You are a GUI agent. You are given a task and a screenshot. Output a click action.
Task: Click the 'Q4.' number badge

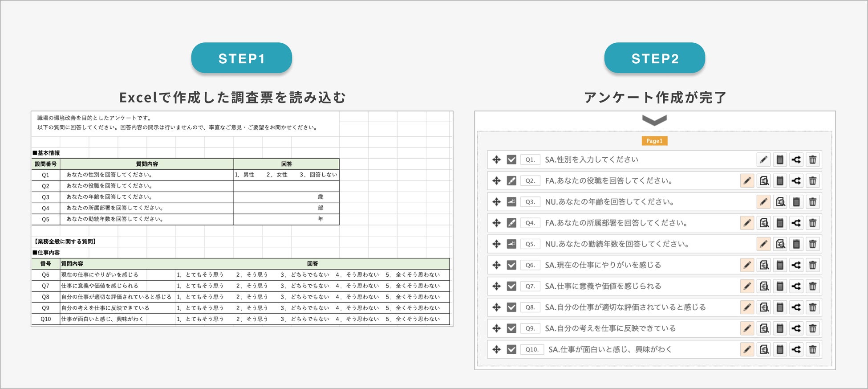pyautogui.click(x=530, y=223)
